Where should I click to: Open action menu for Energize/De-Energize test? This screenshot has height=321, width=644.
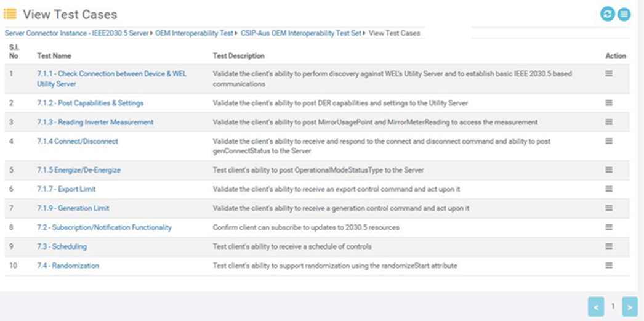click(609, 170)
